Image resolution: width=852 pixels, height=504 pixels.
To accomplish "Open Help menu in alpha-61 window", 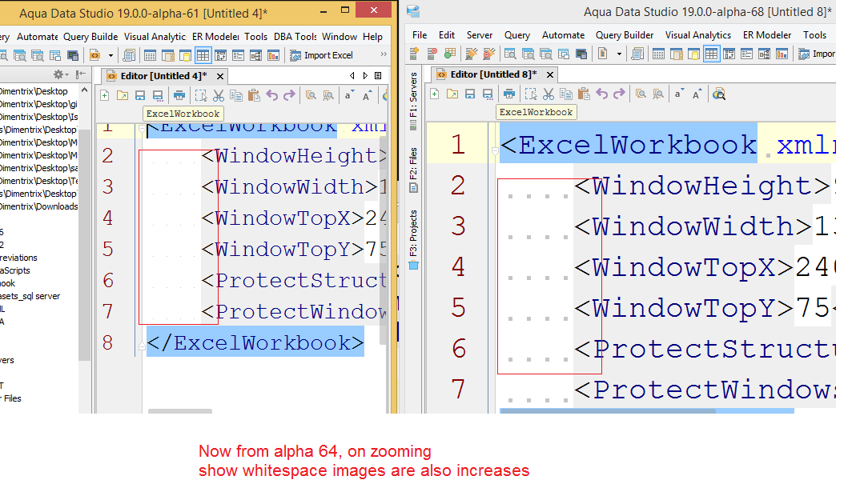I will (373, 36).
